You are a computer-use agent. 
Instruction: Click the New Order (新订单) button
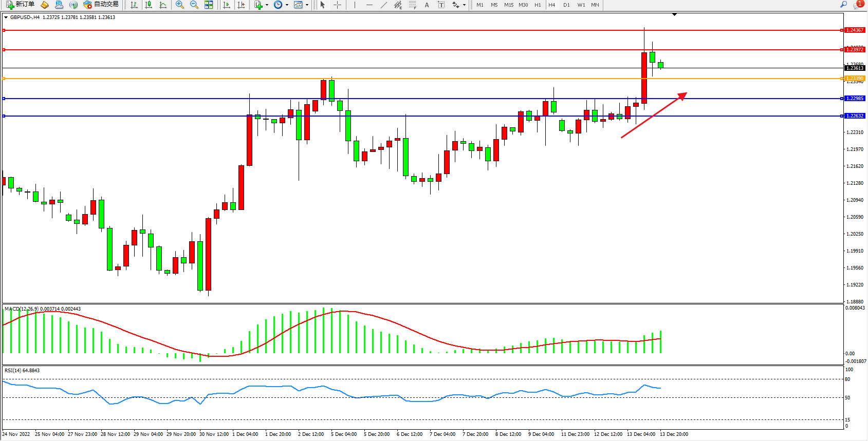pyautogui.click(x=21, y=5)
